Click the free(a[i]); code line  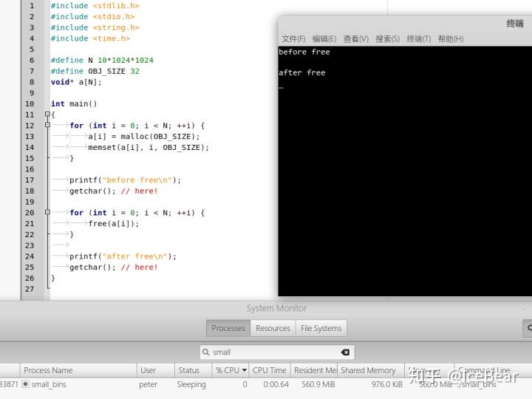point(113,224)
